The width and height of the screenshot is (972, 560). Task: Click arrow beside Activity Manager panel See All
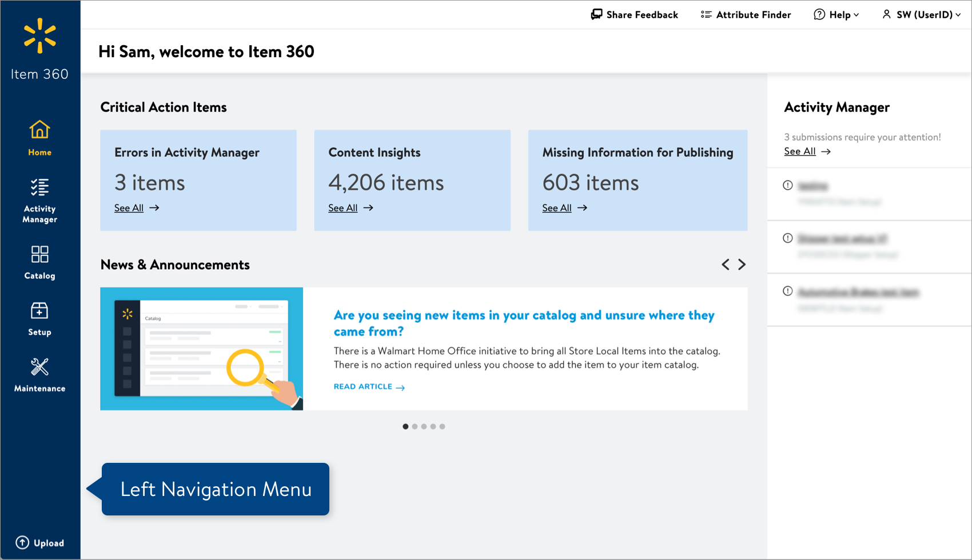(x=826, y=151)
